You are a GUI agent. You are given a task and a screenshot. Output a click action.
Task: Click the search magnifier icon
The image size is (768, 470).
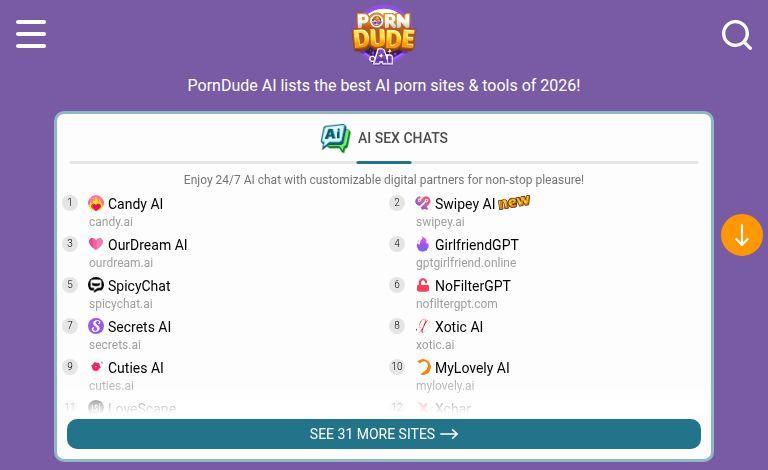pos(737,35)
